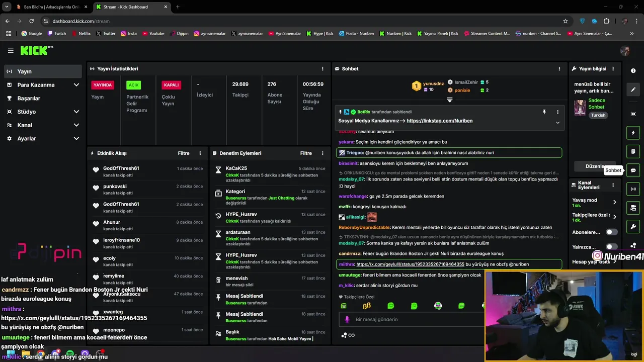Click the punkovski follow event
This screenshot has height=362, width=644.
click(x=147, y=189)
